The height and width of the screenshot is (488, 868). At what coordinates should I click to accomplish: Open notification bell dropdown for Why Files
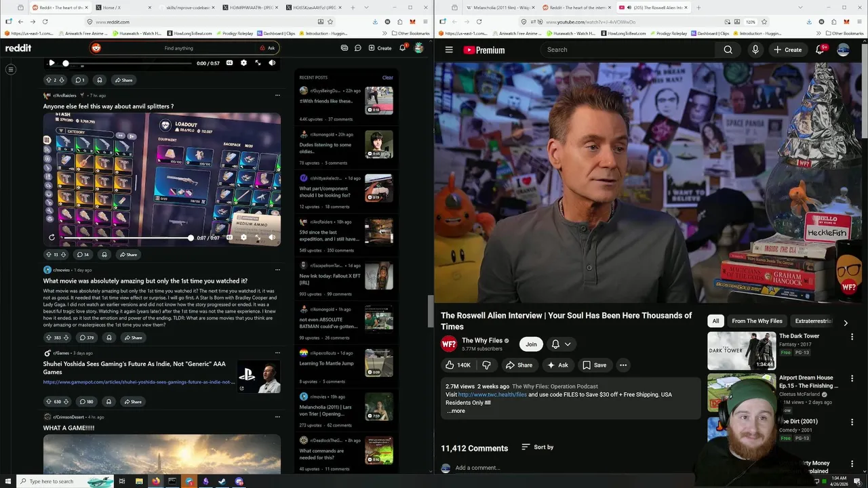tap(561, 344)
